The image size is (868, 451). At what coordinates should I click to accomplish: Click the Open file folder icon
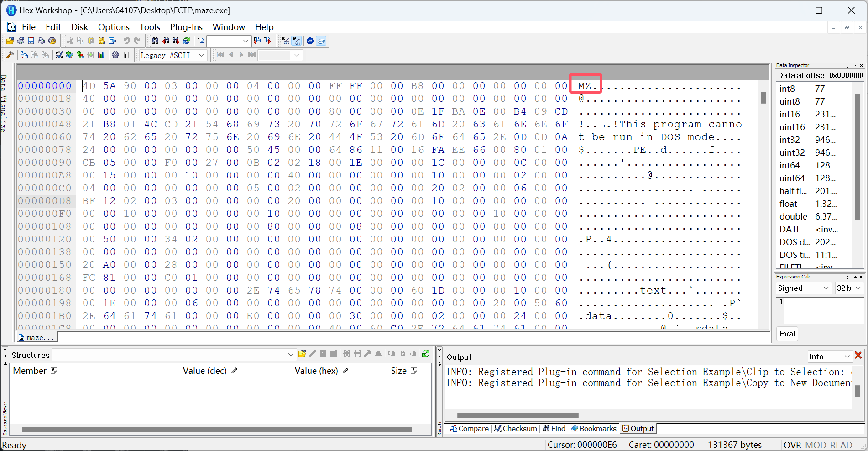(x=10, y=41)
